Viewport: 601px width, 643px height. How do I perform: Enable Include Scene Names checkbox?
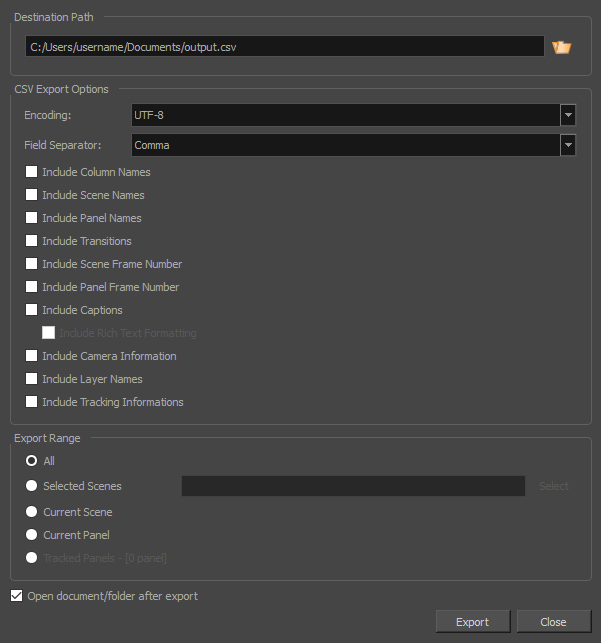32,195
